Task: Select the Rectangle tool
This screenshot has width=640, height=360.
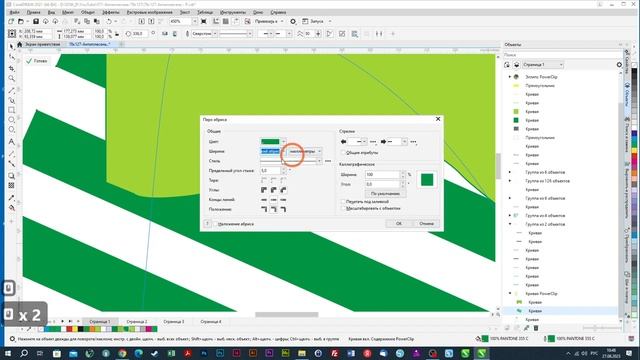Action: pyautogui.click(x=11, y=110)
